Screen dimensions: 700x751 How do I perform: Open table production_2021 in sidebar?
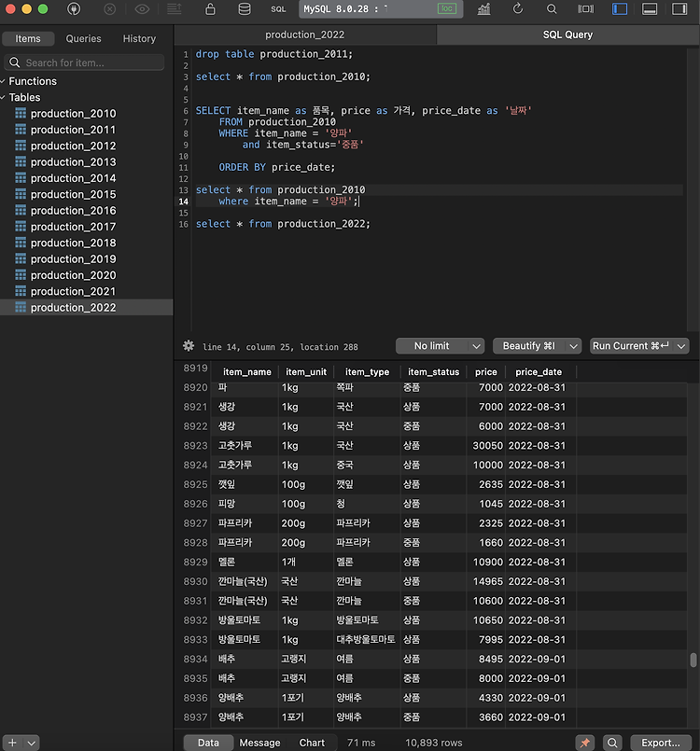(73, 291)
